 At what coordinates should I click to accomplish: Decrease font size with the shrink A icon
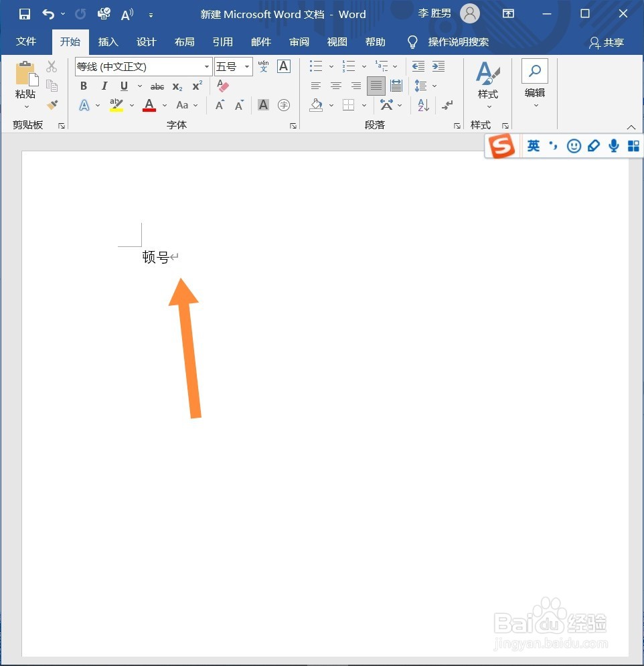pyautogui.click(x=239, y=105)
